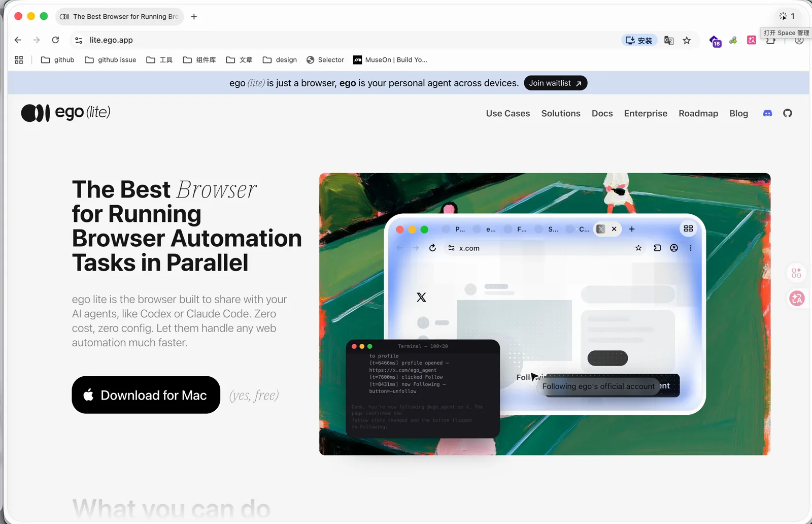The width and height of the screenshot is (812, 524).
Task: Open a new tab with the plus button
Action: (194, 17)
